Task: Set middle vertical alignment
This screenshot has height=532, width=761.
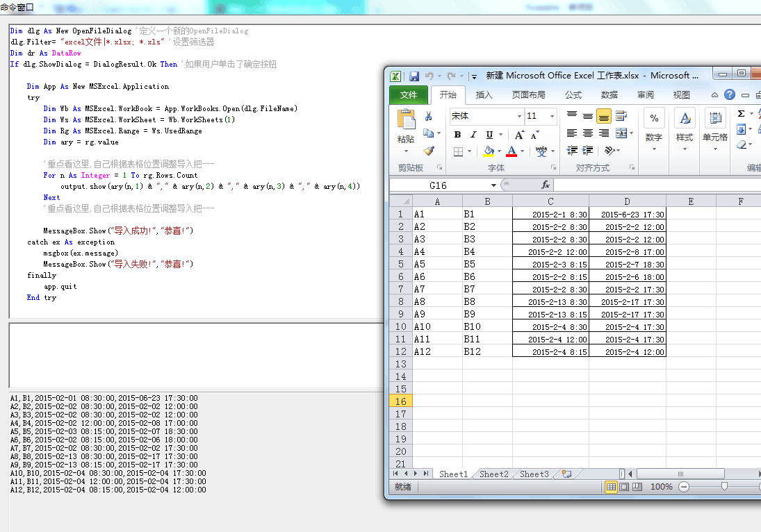Action: [x=588, y=116]
